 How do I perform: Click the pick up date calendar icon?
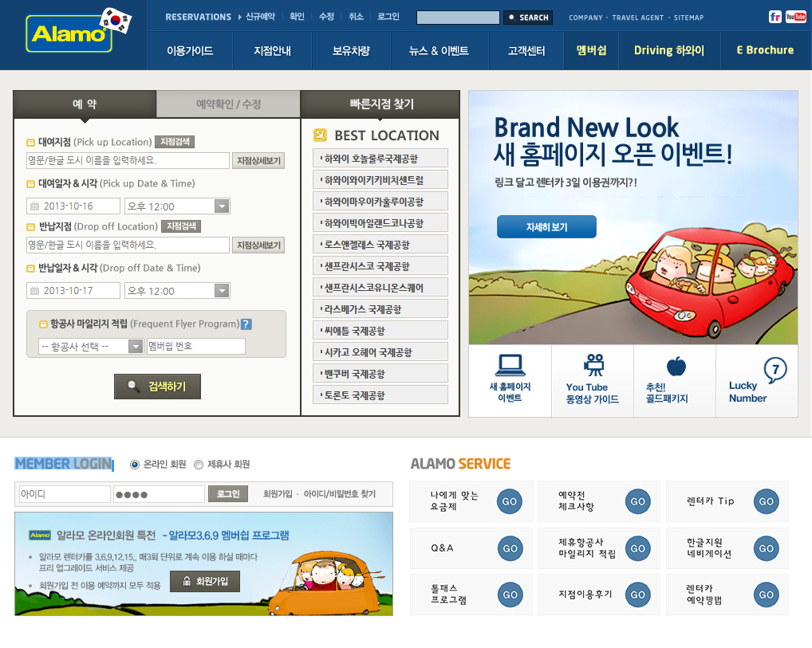coord(34,206)
